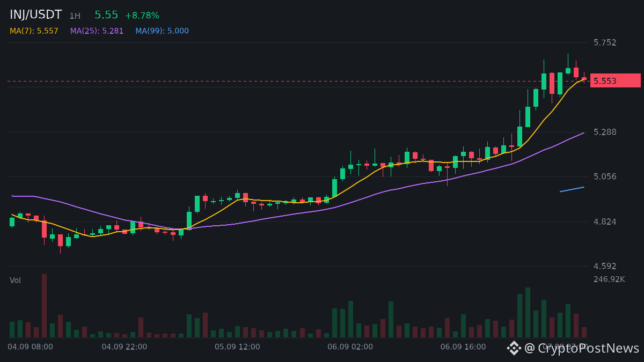
Task: Click the 04.09 08:00 time axis label
Action: tap(30, 347)
